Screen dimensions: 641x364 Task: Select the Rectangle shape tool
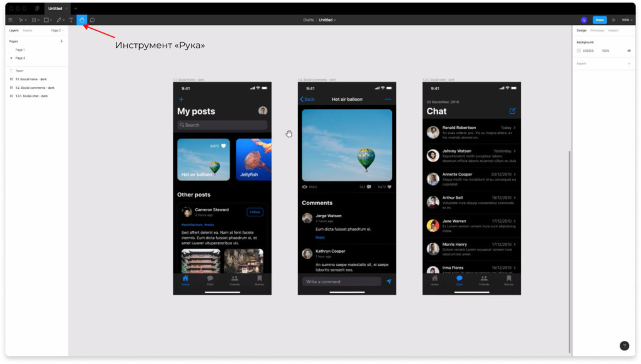click(46, 20)
